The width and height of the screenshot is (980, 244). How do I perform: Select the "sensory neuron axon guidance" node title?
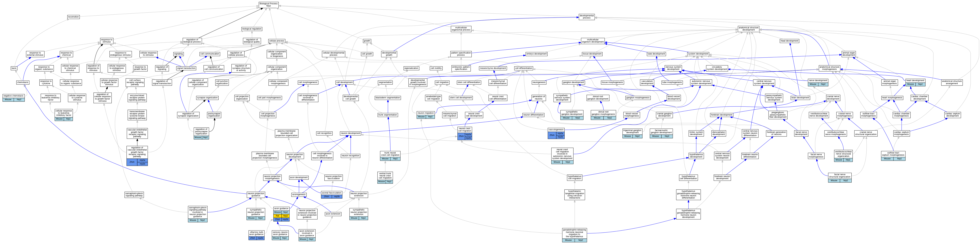[x=280, y=233]
